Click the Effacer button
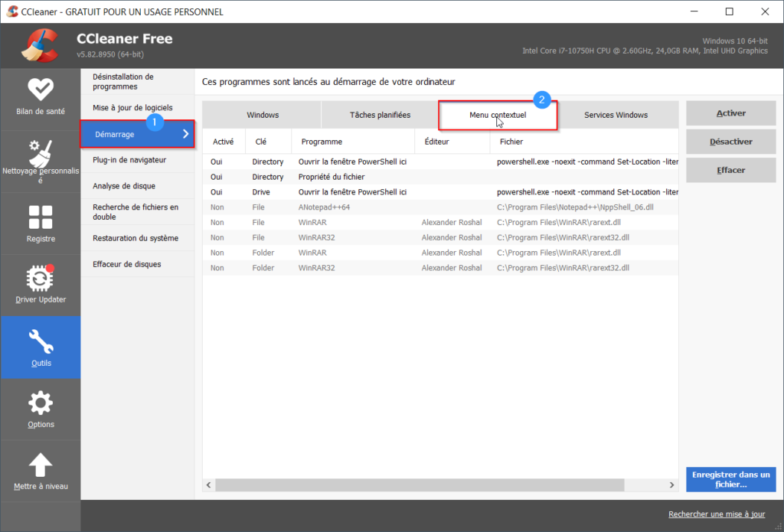 coord(731,171)
